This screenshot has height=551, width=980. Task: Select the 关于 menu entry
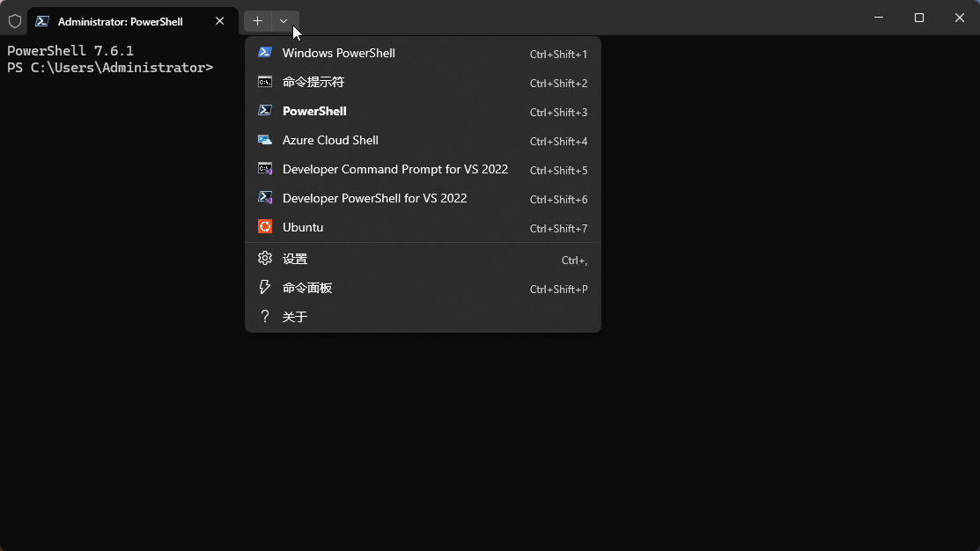(424, 317)
